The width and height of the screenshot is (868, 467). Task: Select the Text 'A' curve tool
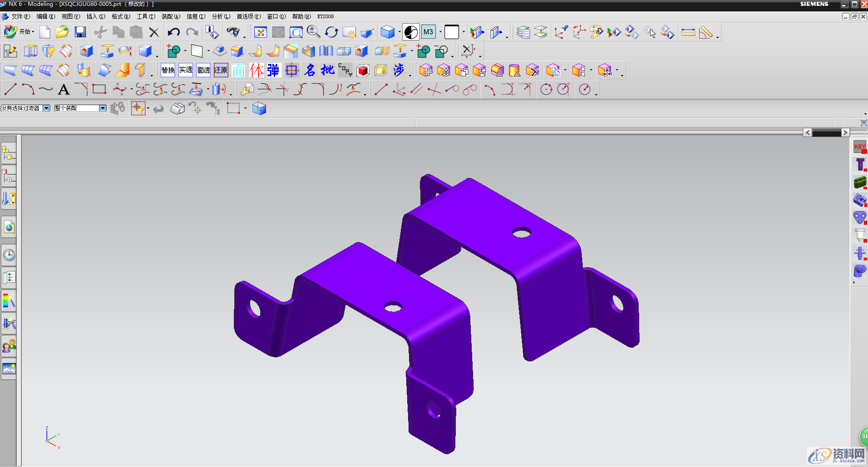click(64, 90)
